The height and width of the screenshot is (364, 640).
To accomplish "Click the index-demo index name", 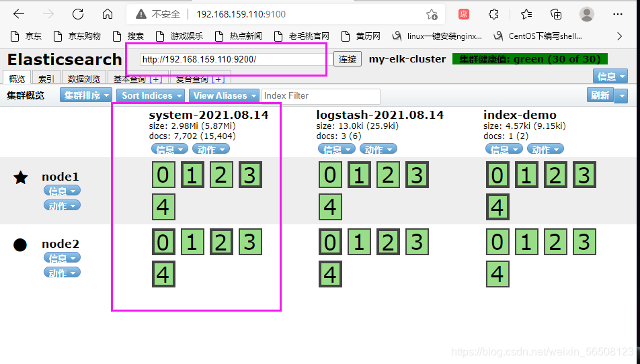I will tap(520, 115).
